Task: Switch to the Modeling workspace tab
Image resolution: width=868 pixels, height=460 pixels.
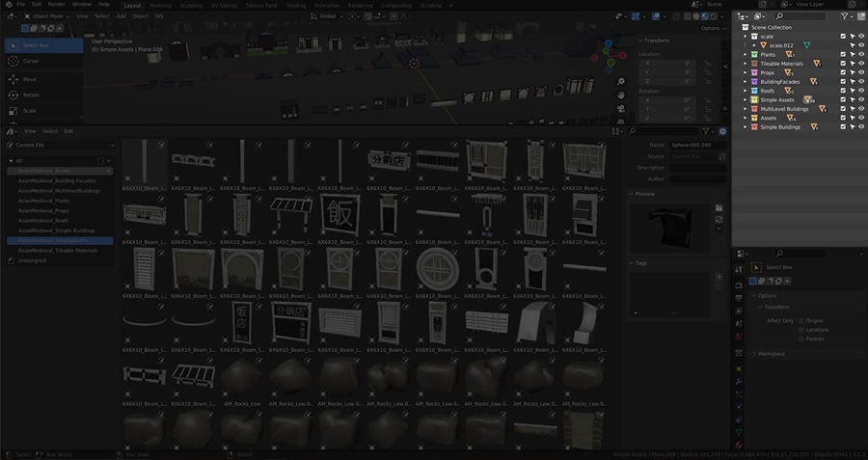Action: point(160,6)
